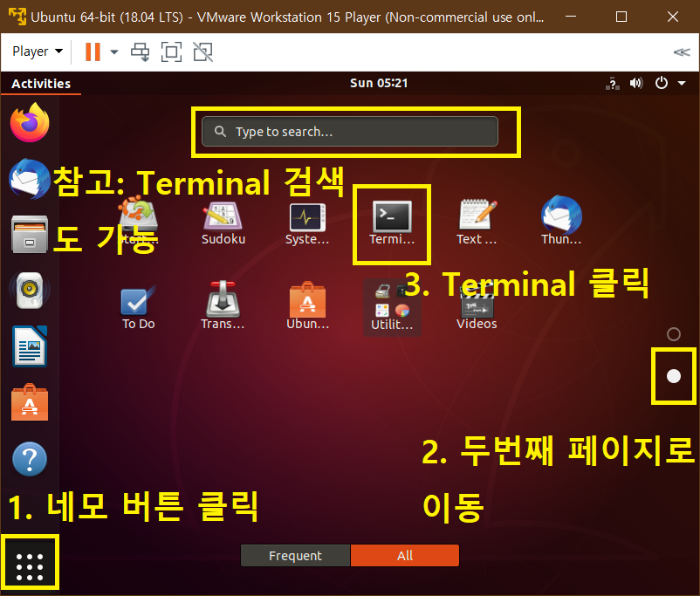This screenshot has width=700, height=596.
Task: Open the Help question mark icon
Action: point(30,459)
